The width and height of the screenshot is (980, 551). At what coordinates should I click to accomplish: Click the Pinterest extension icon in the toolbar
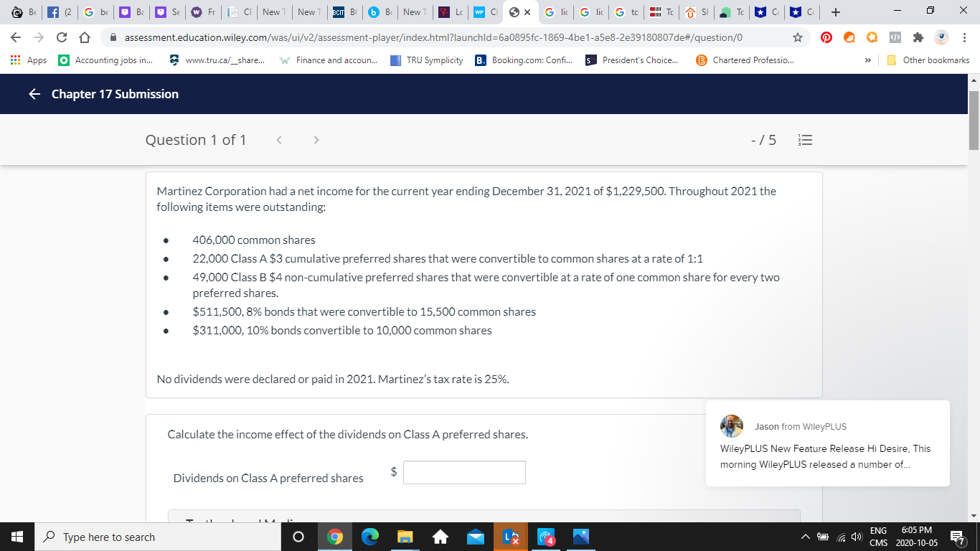click(x=825, y=37)
